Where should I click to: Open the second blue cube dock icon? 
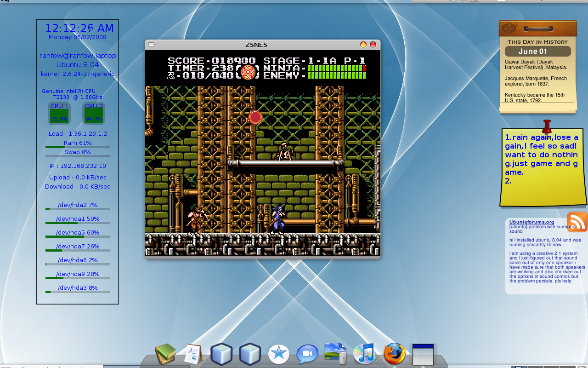pyautogui.click(x=250, y=354)
